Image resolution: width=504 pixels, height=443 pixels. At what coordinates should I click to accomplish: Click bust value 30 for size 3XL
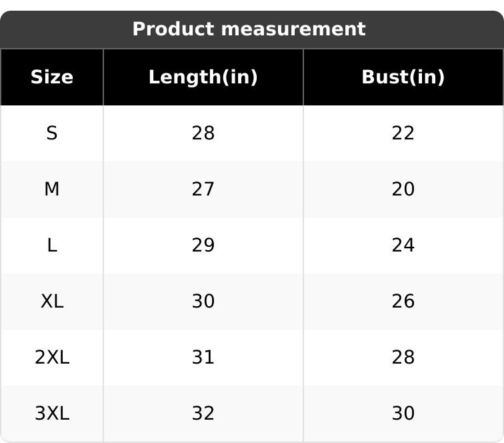(403, 414)
